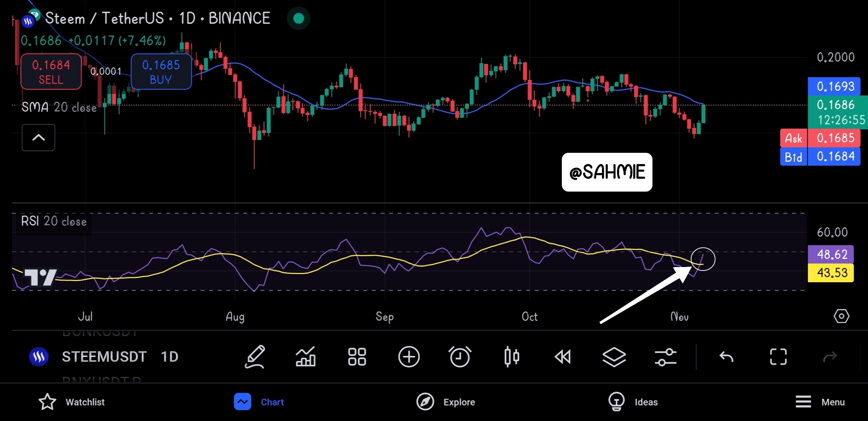The height and width of the screenshot is (421, 868).
Task: Click the rewind replay icon
Action: [x=563, y=357]
